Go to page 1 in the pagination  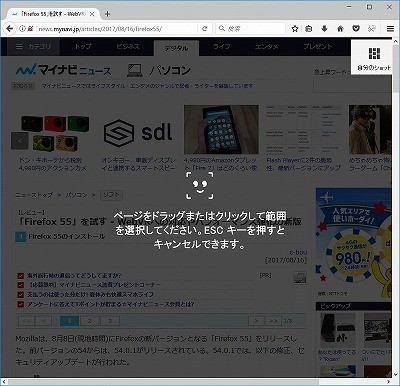pyautogui.click(x=69, y=321)
